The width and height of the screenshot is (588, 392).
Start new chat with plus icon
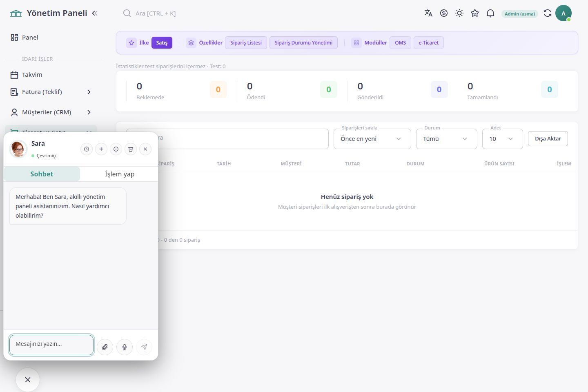101,149
